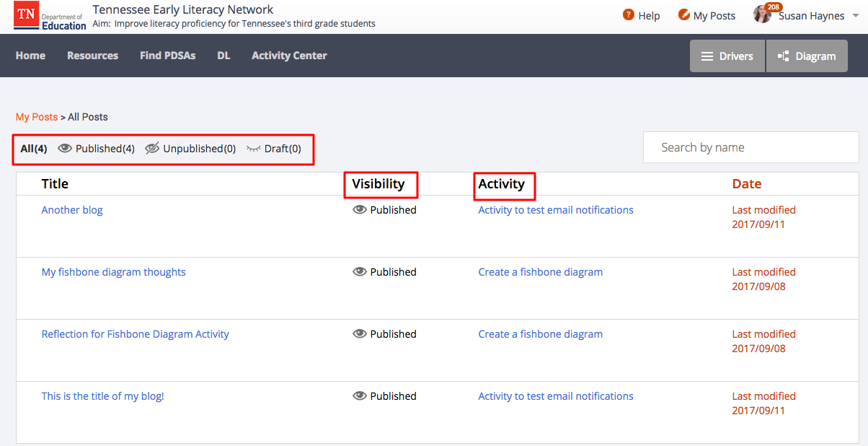Click the Aim statement text in the header
Screen dimensions: 868x446
click(x=234, y=24)
